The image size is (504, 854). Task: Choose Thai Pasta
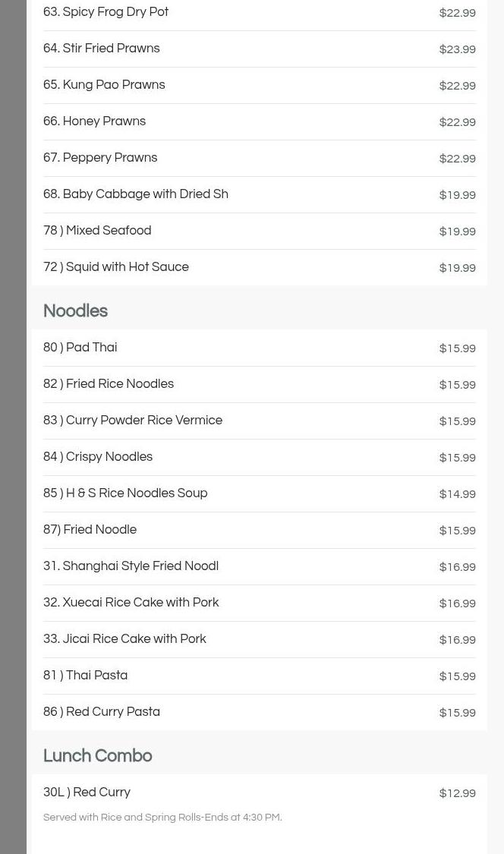[260, 676]
